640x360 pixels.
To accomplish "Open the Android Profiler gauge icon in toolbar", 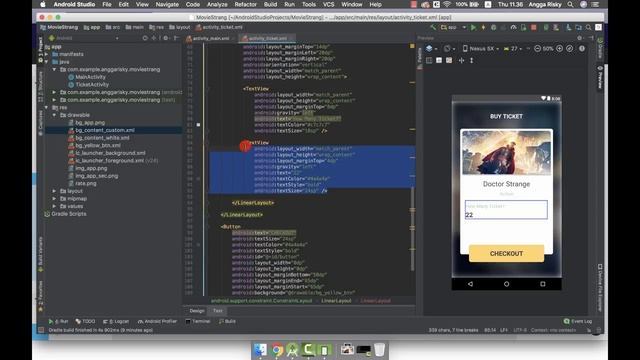I will point(513,27).
